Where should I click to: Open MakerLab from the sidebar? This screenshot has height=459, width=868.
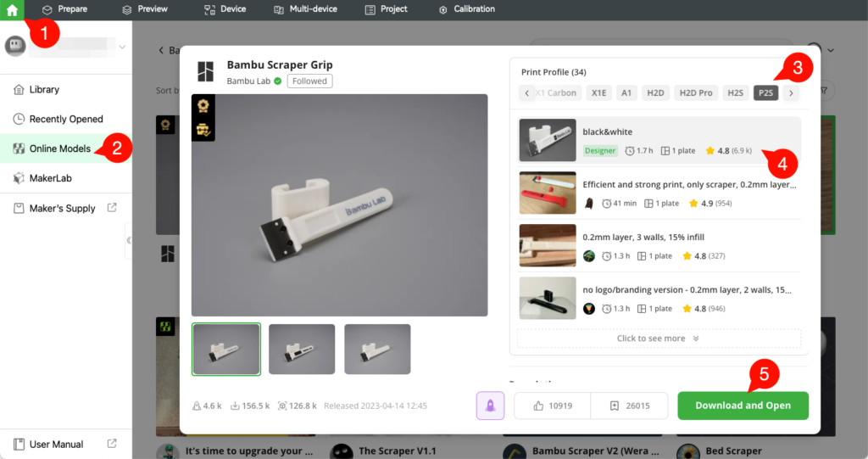[50, 178]
